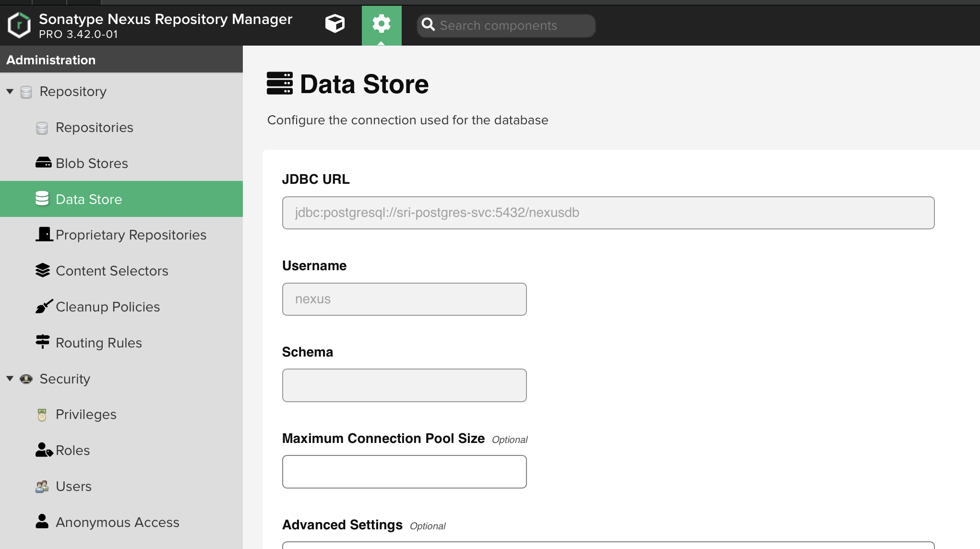Click the Blob Stores drive icon

[x=43, y=163]
